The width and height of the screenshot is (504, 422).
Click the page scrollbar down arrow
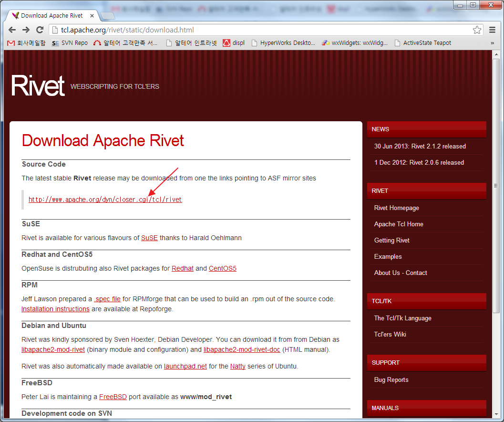pos(496,414)
